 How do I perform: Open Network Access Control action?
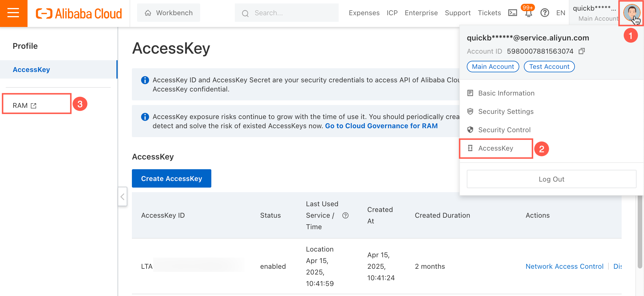click(x=564, y=266)
